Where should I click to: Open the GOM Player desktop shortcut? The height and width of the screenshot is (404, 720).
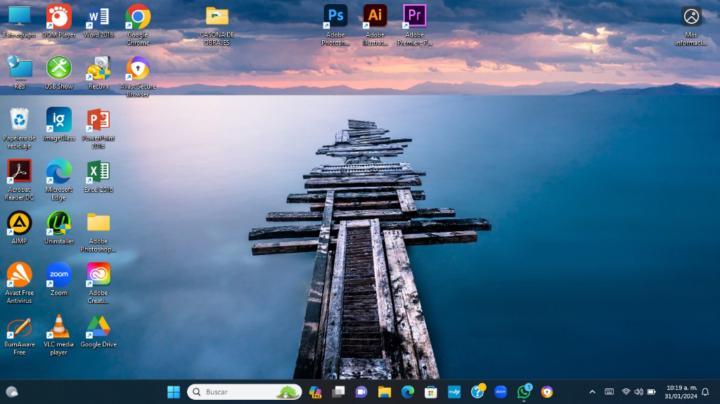59,21
